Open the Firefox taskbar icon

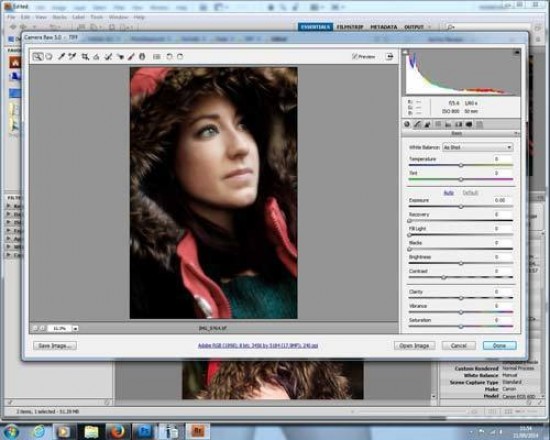[117, 431]
